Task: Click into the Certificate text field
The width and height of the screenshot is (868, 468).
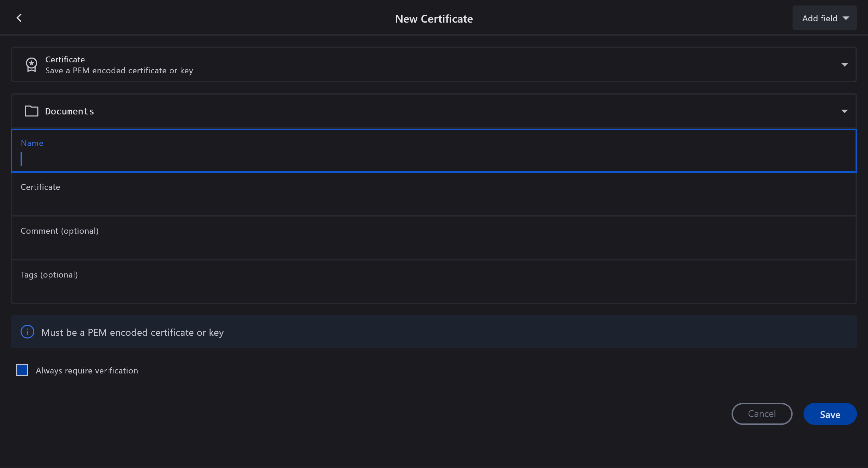Action: pyautogui.click(x=433, y=202)
